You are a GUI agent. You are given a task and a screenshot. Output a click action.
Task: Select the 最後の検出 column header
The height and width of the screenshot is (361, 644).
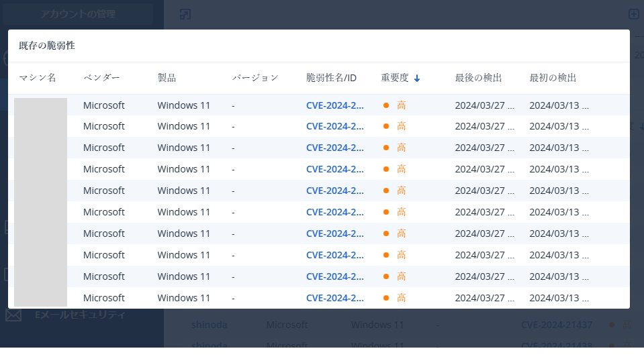[x=479, y=78]
